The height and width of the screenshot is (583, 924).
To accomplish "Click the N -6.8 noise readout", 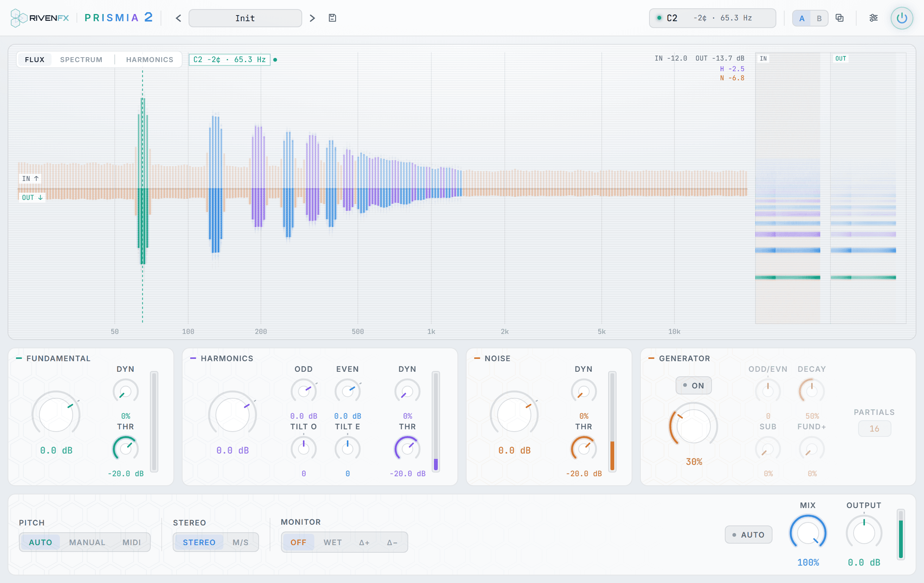I will [732, 78].
